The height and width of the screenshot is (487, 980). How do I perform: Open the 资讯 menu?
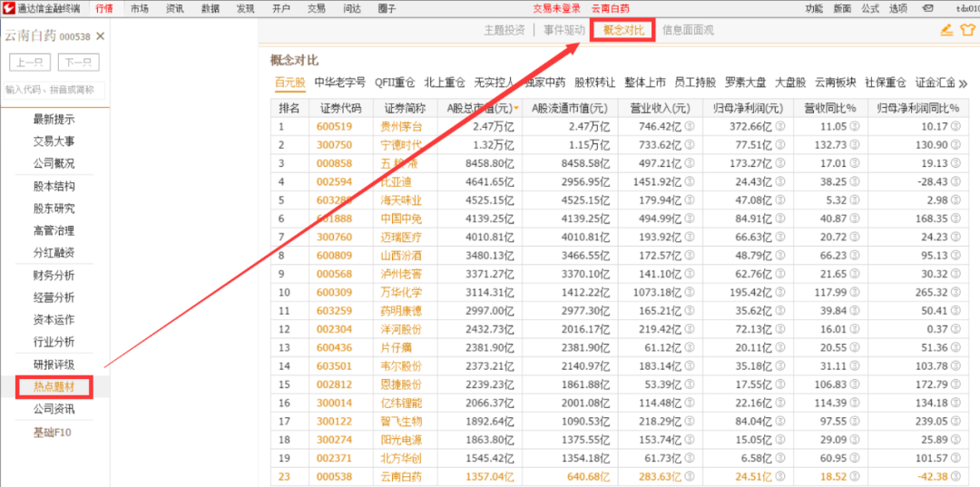(x=175, y=9)
